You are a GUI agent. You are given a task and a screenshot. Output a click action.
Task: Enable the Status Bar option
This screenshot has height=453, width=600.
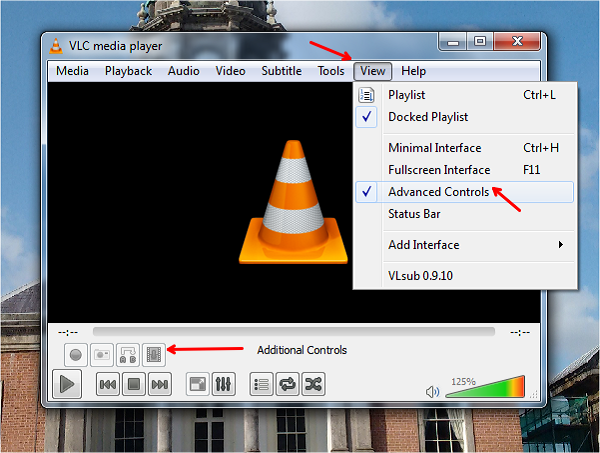pos(465,214)
